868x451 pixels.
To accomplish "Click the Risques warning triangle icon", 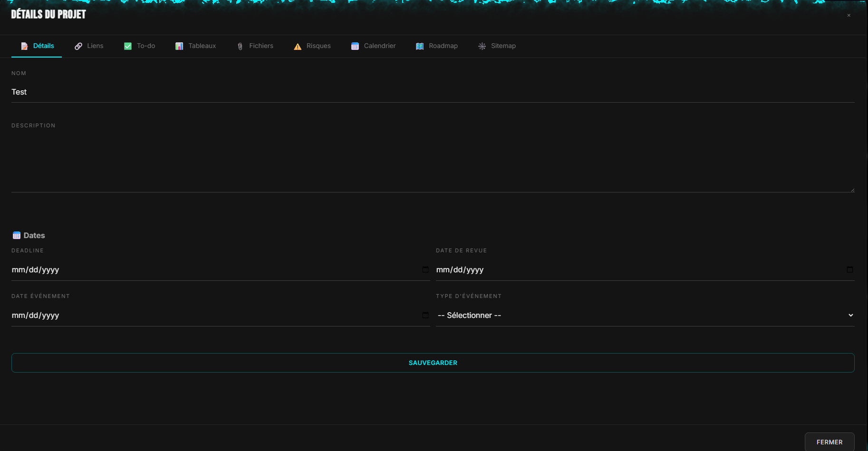I will 298,46.
